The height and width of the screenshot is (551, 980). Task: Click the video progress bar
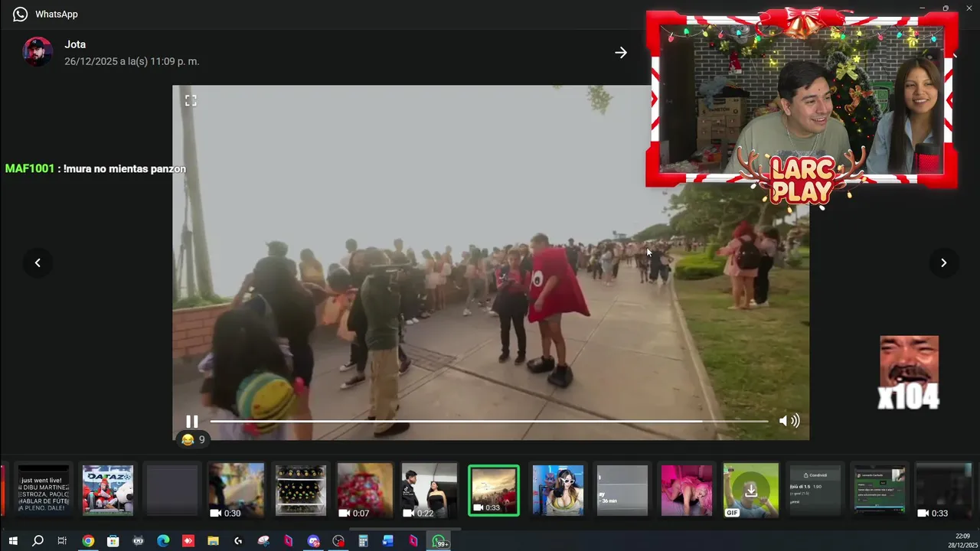488,421
